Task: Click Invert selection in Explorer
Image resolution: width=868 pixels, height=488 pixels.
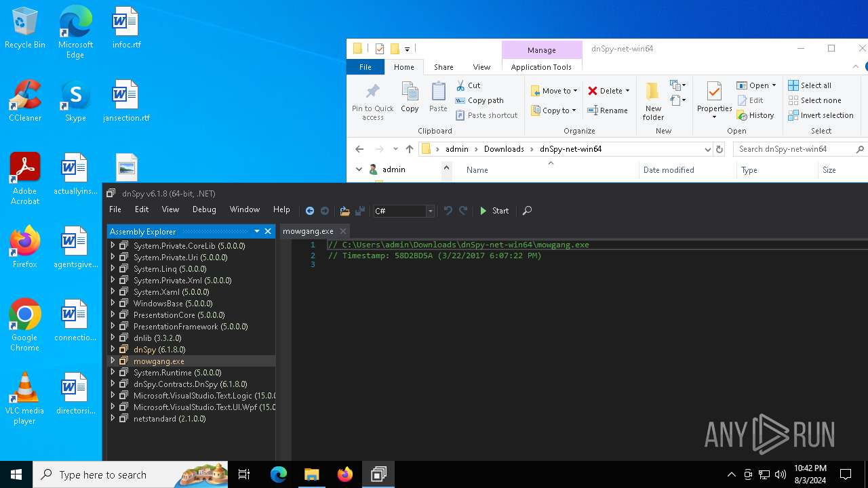Action: [x=821, y=115]
